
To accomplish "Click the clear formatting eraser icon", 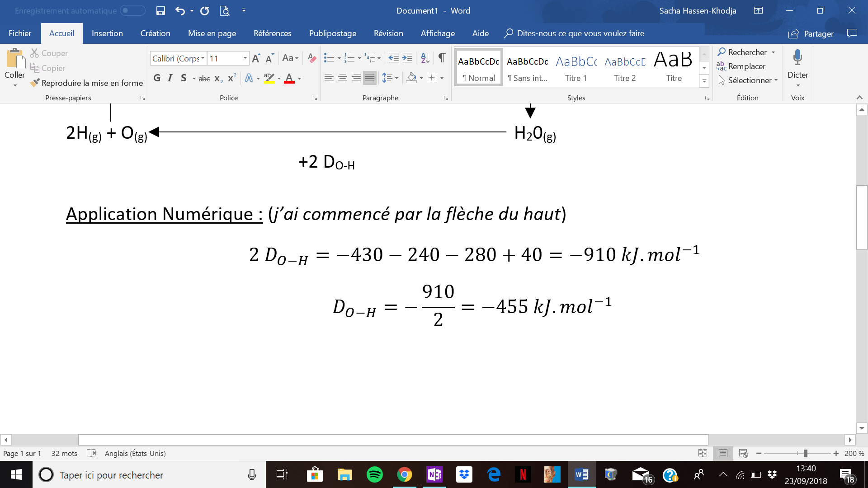I will coord(311,58).
